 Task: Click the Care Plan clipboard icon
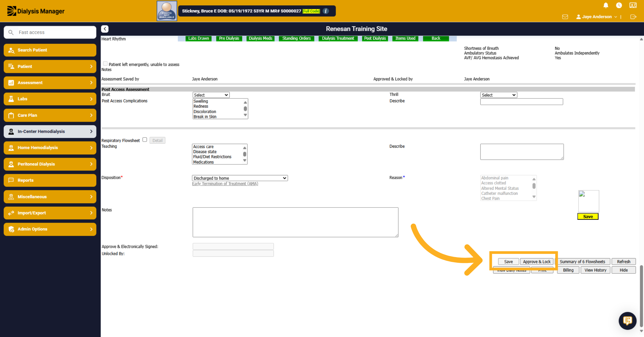pos(11,115)
